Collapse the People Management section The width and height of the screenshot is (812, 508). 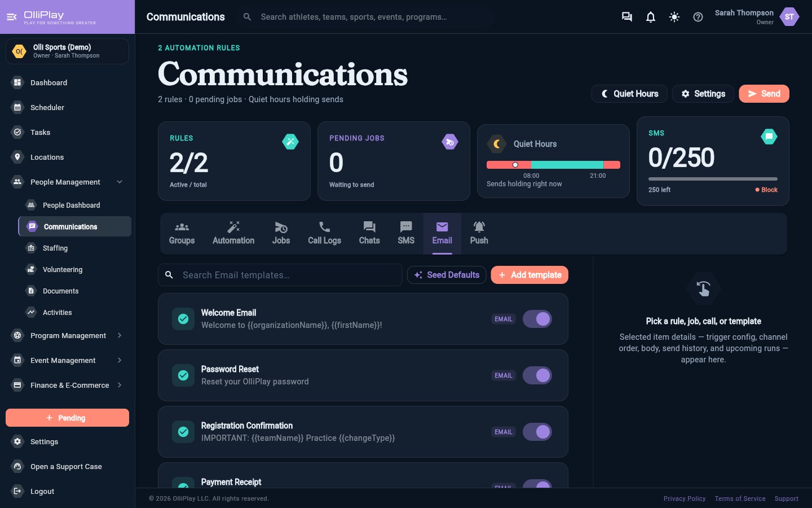[120, 182]
